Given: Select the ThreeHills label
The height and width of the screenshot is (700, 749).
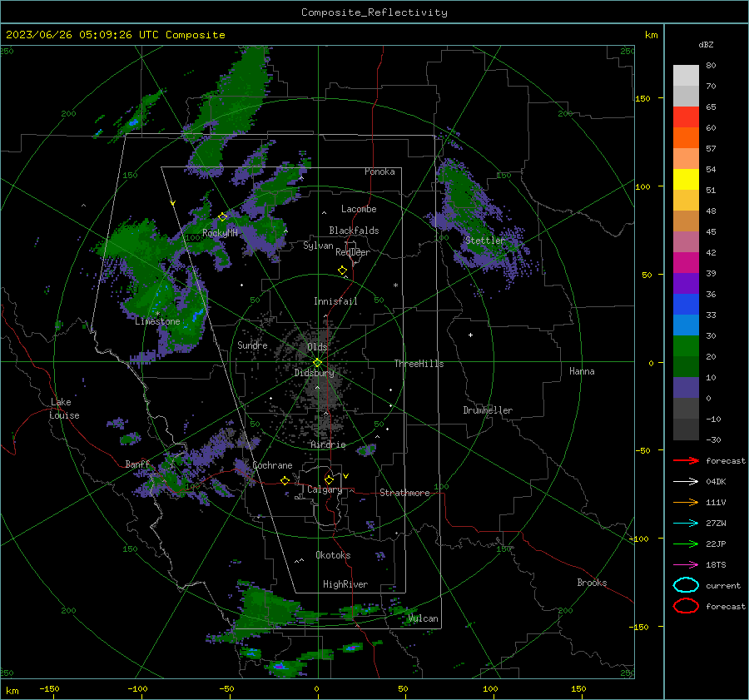Looking at the screenshot, I should [x=419, y=364].
